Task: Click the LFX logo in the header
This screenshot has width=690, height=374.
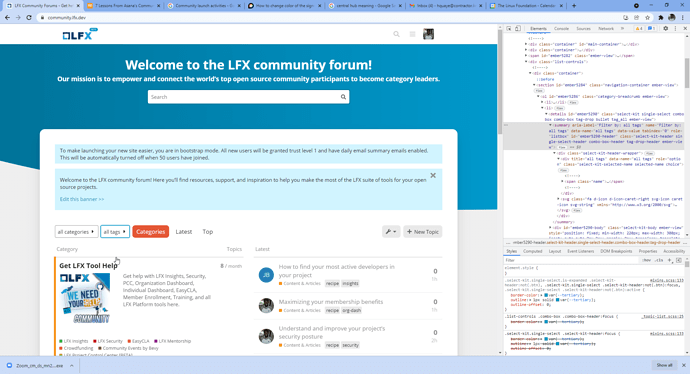Action: pyautogui.click(x=80, y=34)
